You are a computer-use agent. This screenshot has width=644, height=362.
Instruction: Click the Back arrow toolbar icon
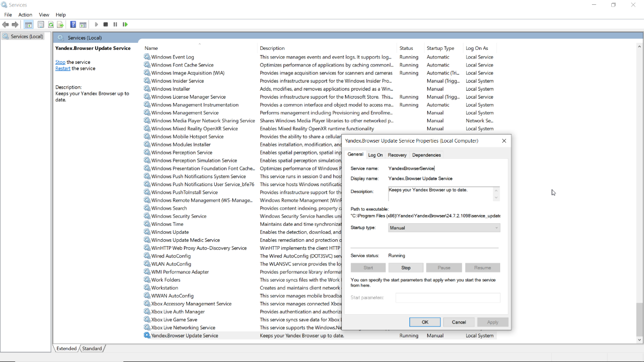(5, 25)
